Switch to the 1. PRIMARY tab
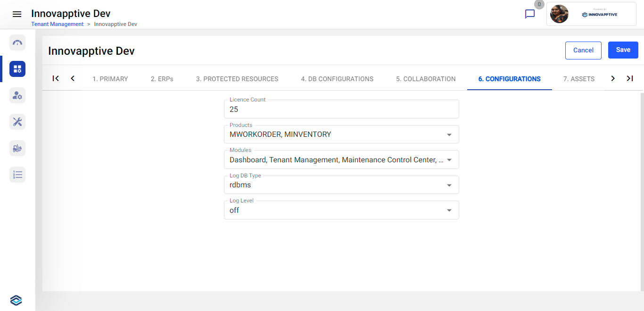The image size is (644, 311). click(x=110, y=79)
